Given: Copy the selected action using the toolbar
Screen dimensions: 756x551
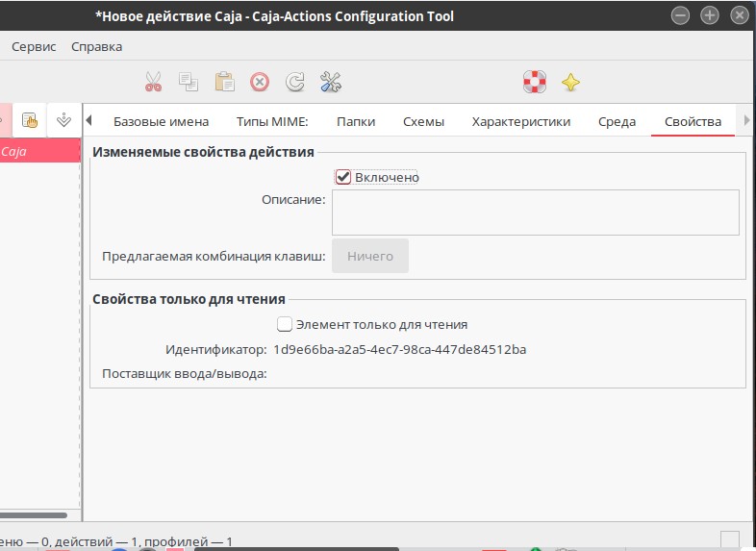Looking at the screenshot, I should pos(189,82).
